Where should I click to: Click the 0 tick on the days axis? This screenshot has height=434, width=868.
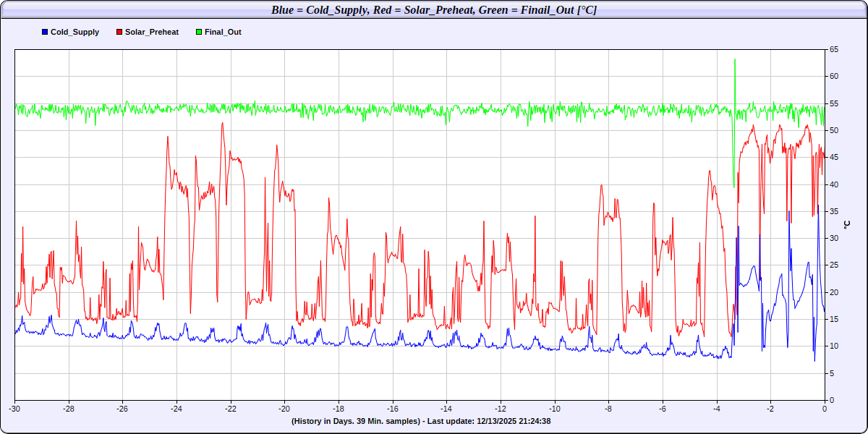825,408
